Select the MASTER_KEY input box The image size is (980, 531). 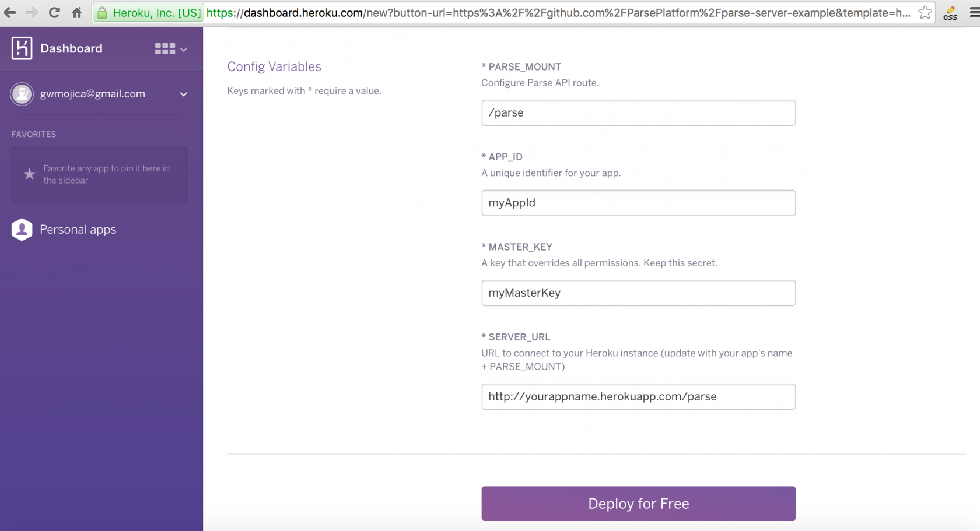tap(638, 293)
